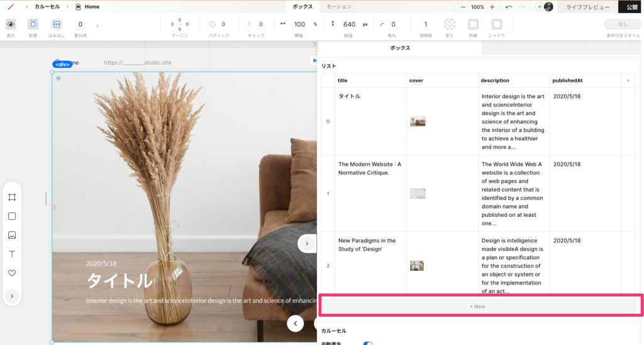Select the frame tool in left sidebar

coord(12,197)
